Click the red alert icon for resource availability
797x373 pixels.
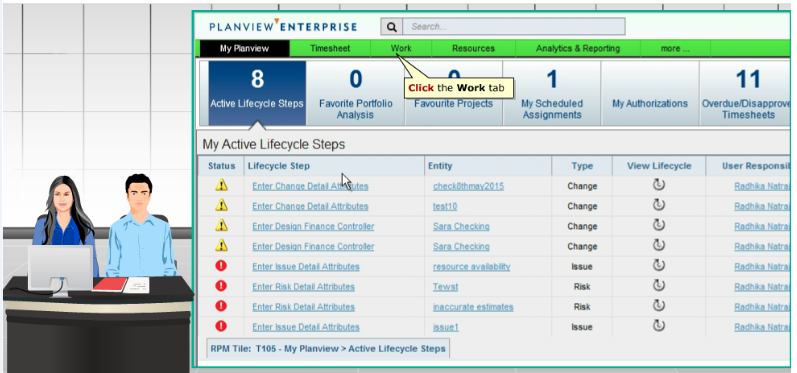coord(221,266)
